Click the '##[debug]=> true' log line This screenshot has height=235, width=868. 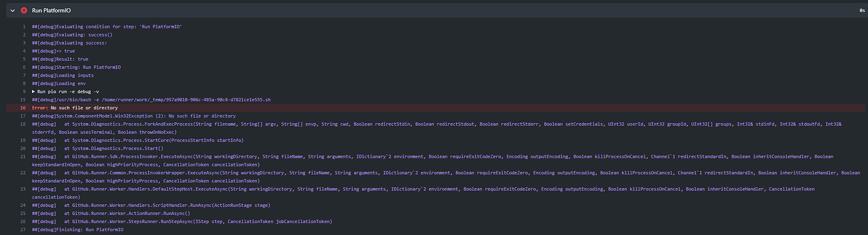[53, 51]
